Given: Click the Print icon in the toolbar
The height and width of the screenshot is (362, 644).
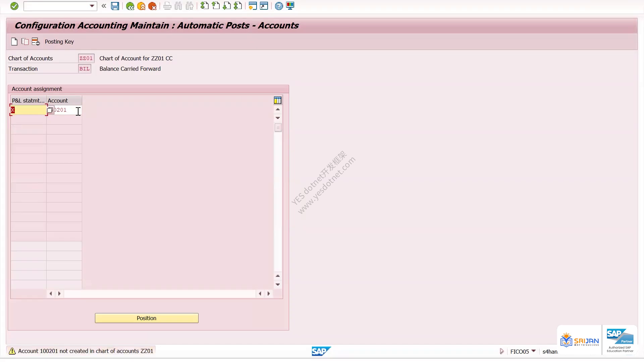Looking at the screenshot, I should pos(167,6).
